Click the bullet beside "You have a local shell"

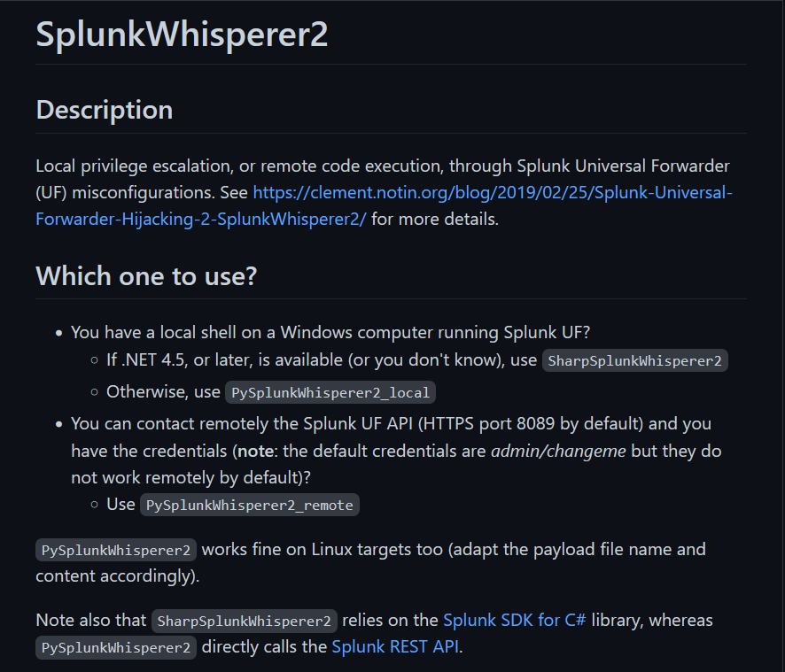[x=59, y=333]
